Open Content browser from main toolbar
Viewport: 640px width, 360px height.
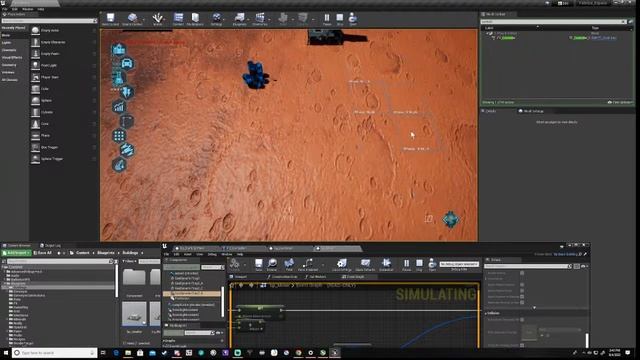click(178, 19)
